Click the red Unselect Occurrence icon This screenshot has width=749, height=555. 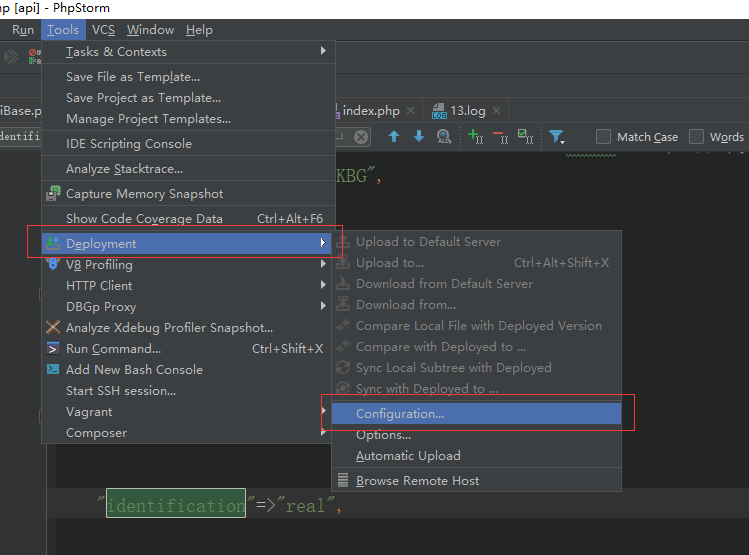point(500,137)
